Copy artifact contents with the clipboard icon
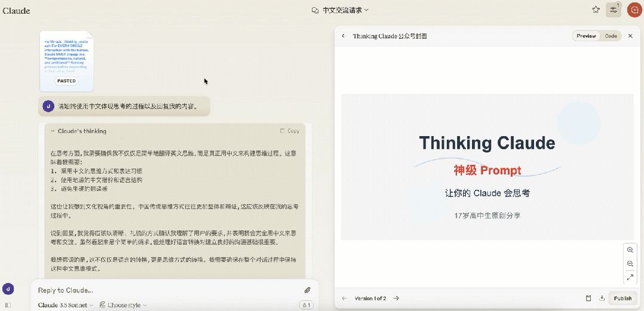Viewport: 644px width, 311px height. 588,298
